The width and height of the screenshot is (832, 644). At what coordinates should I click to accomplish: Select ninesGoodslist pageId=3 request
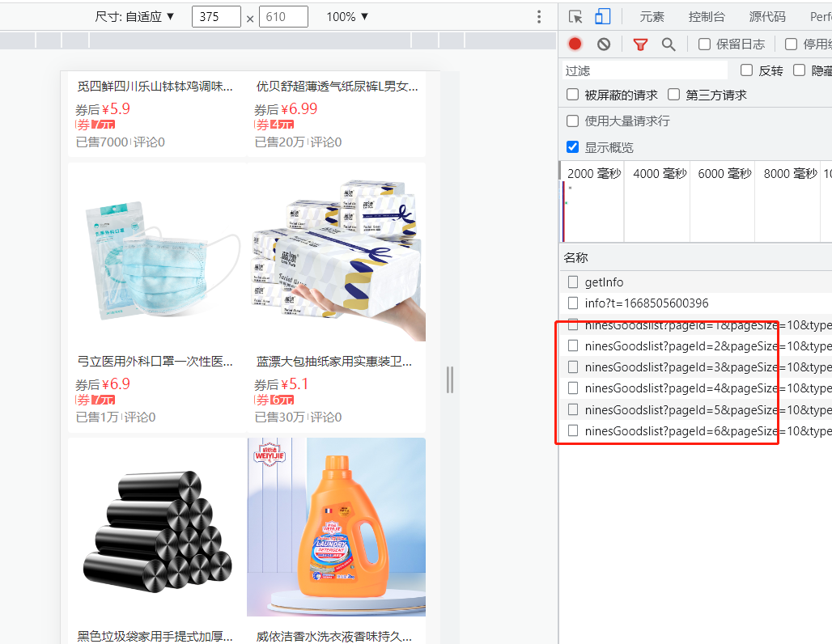(x=696, y=367)
